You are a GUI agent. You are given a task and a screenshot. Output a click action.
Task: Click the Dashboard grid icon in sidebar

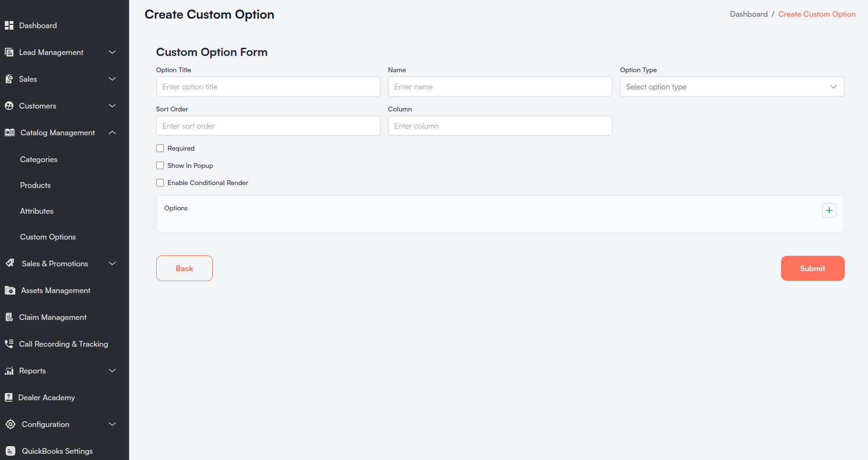9,25
